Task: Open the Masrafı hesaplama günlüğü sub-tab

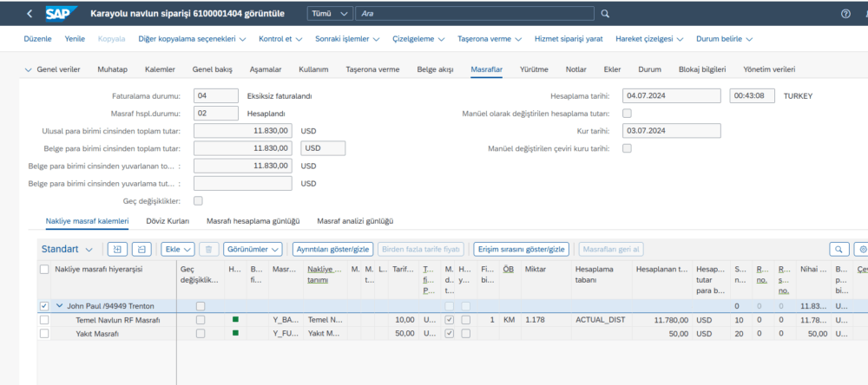Action: pyautogui.click(x=253, y=221)
